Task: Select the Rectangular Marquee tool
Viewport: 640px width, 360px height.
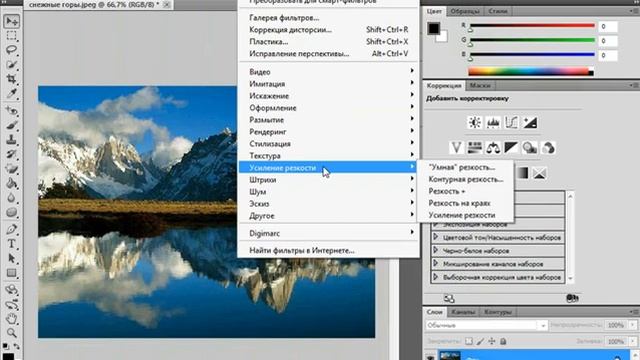Action: point(11,36)
